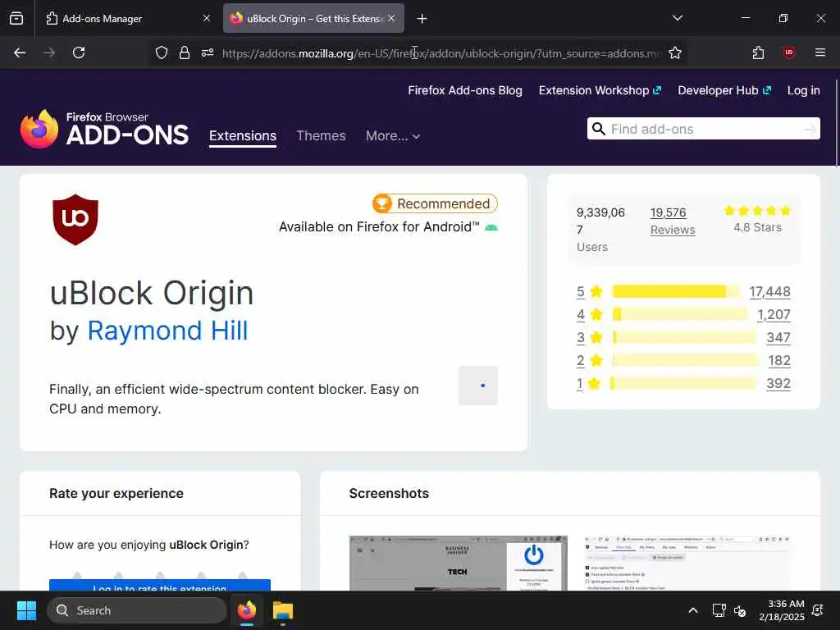Open the Windows Start menu

(x=26, y=610)
